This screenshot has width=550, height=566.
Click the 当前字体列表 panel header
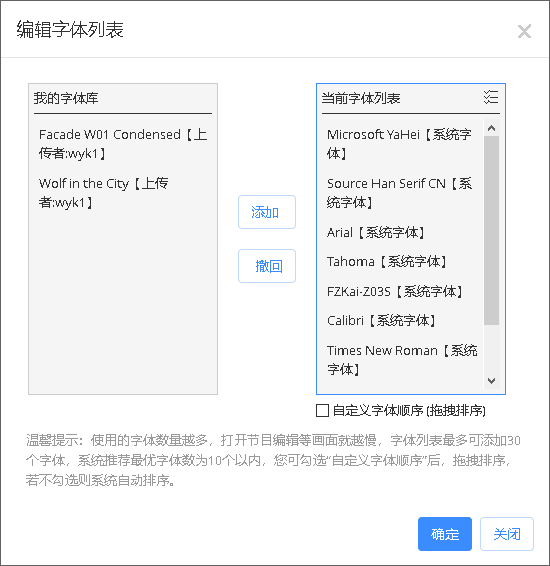coord(361,98)
